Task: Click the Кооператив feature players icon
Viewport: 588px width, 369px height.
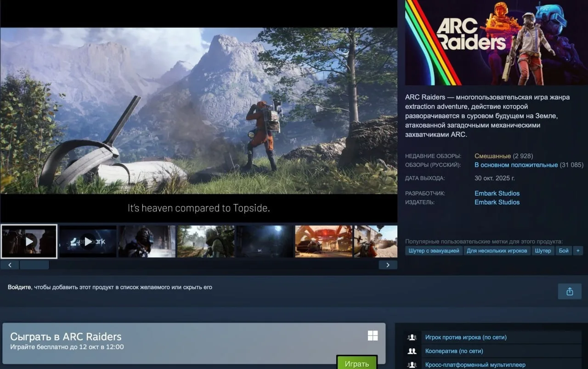Action: 412,351
